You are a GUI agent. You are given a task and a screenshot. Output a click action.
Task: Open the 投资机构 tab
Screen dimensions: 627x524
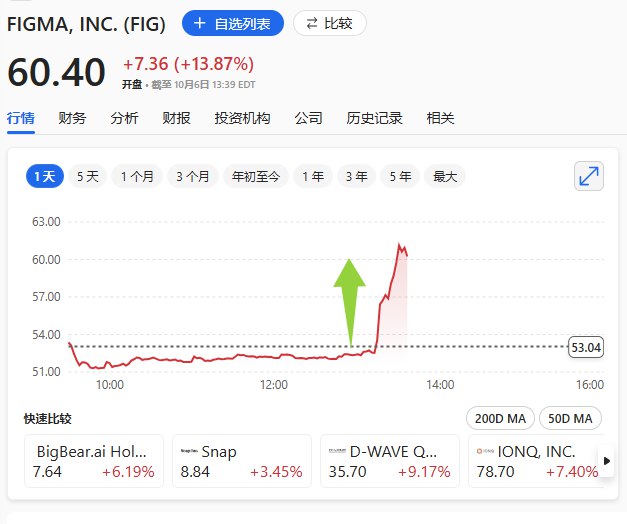pos(242,118)
